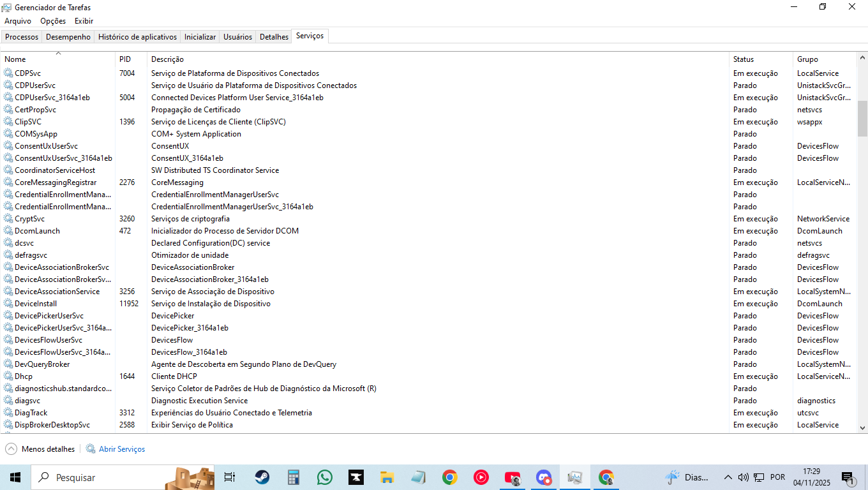The height and width of the screenshot is (490, 868).
Task: Click the scrollbar up arrow
Action: (x=862, y=57)
